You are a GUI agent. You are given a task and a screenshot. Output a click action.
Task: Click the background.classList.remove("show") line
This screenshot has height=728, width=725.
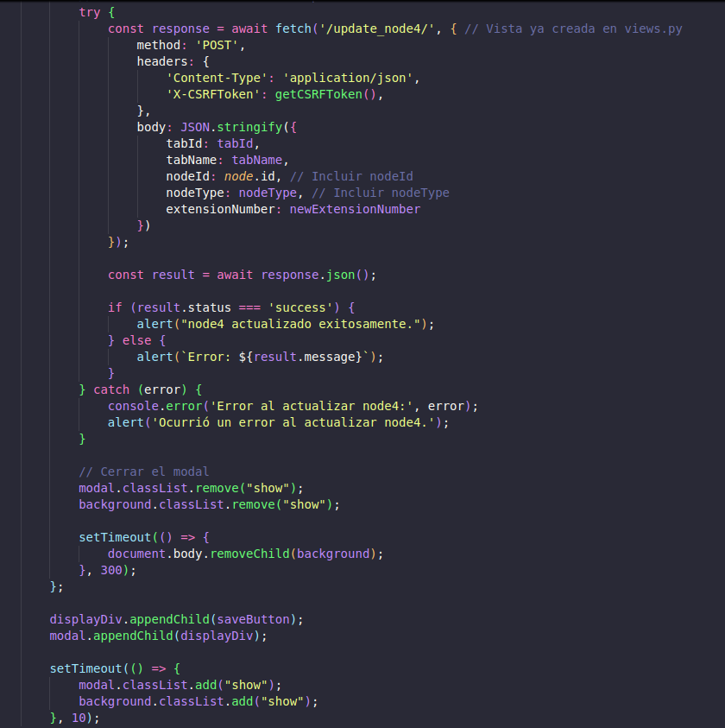tap(209, 504)
